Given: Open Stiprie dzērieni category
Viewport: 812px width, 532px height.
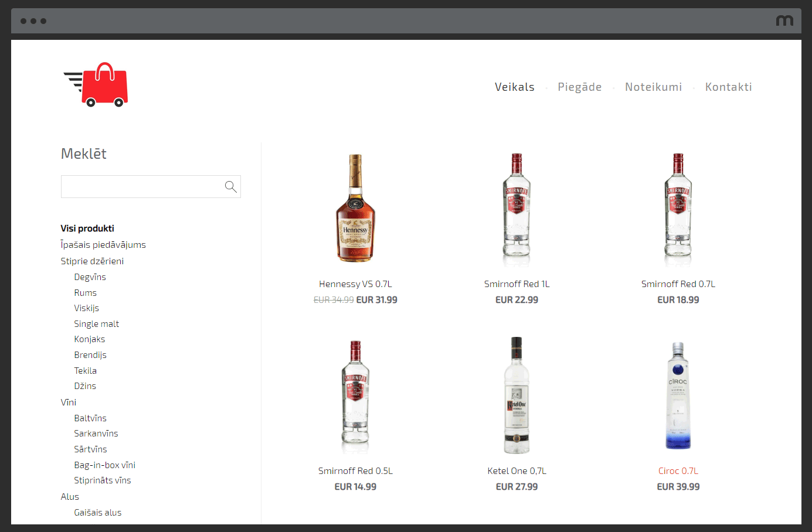Looking at the screenshot, I should [92, 261].
